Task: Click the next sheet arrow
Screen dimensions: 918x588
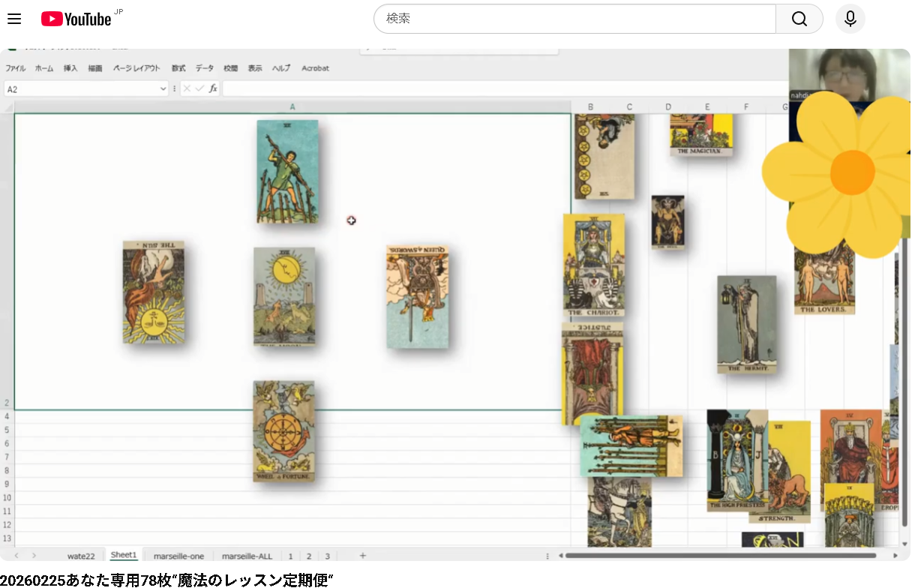Action: (x=34, y=556)
